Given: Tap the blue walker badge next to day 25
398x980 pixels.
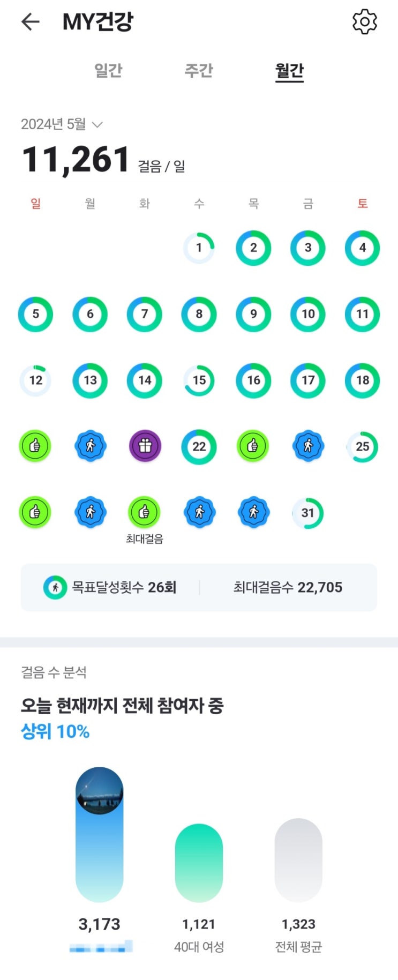Looking at the screenshot, I should point(308,446).
